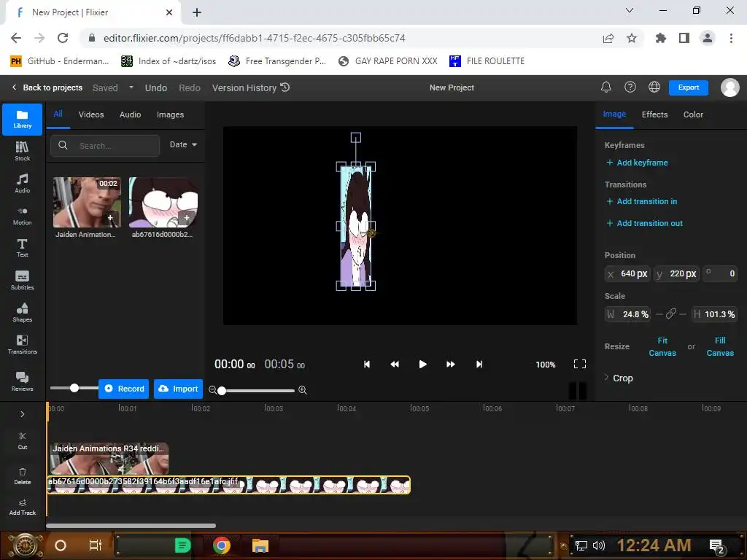Screen dimensions: 747x560
Task: Click Add transition in
Action: coord(642,201)
